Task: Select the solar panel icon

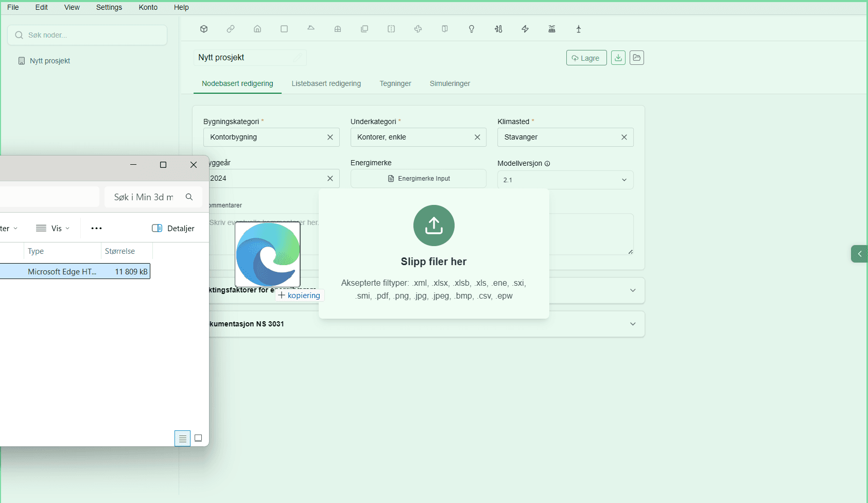Action: coord(552,29)
